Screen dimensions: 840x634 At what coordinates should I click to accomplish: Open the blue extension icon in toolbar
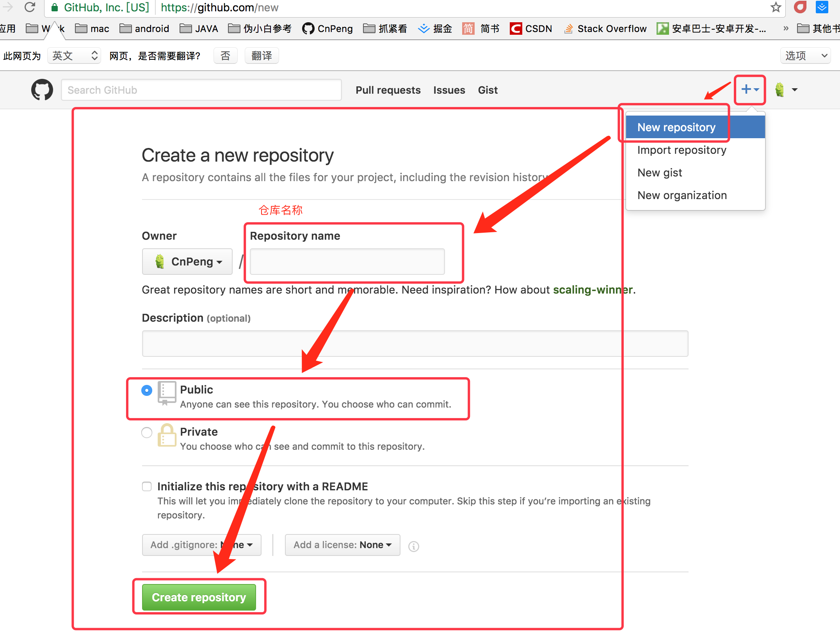click(822, 7)
